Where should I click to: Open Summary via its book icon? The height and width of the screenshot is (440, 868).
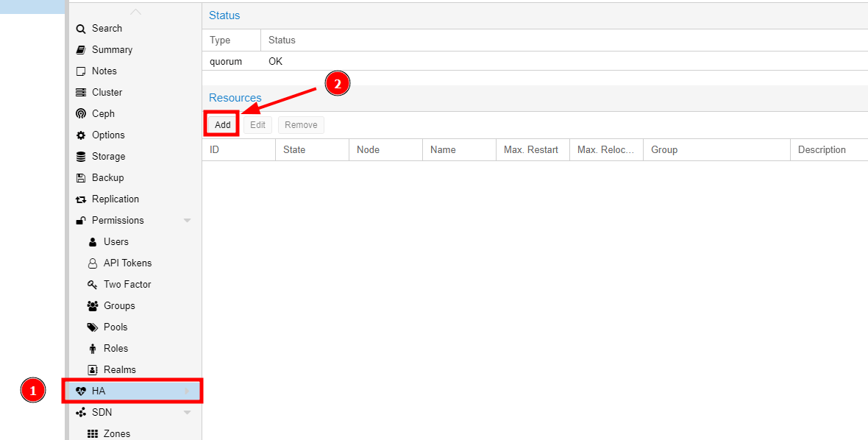[81, 50]
